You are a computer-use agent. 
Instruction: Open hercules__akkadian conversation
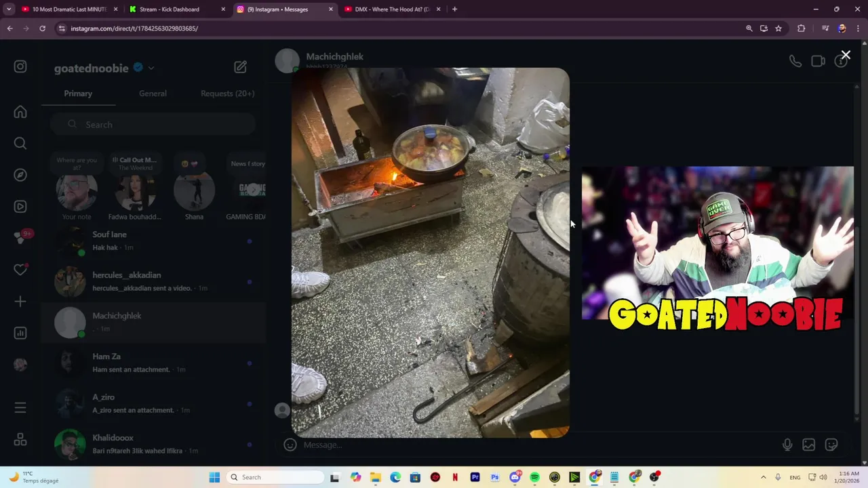(153, 282)
